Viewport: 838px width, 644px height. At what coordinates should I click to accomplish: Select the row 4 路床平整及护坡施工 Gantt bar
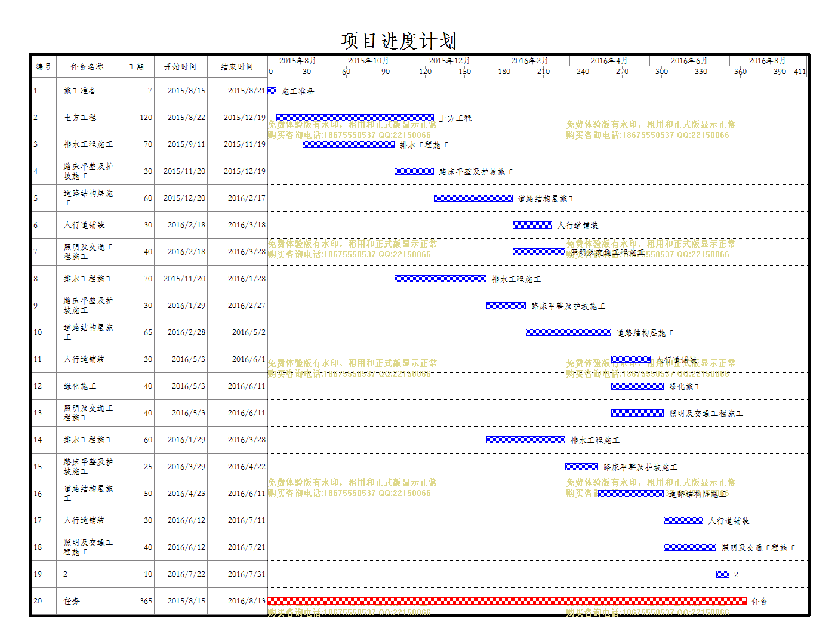pyautogui.click(x=414, y=171)
